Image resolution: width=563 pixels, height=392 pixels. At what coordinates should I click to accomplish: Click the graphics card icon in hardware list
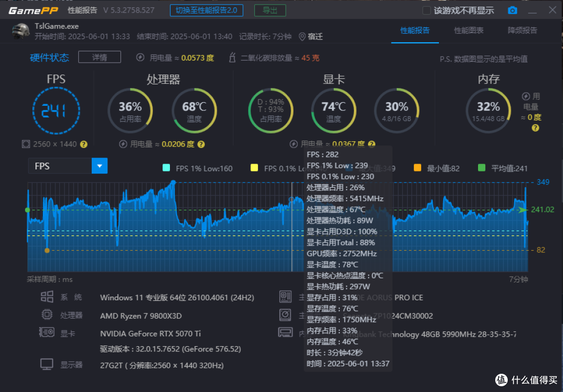coord(47,333)
